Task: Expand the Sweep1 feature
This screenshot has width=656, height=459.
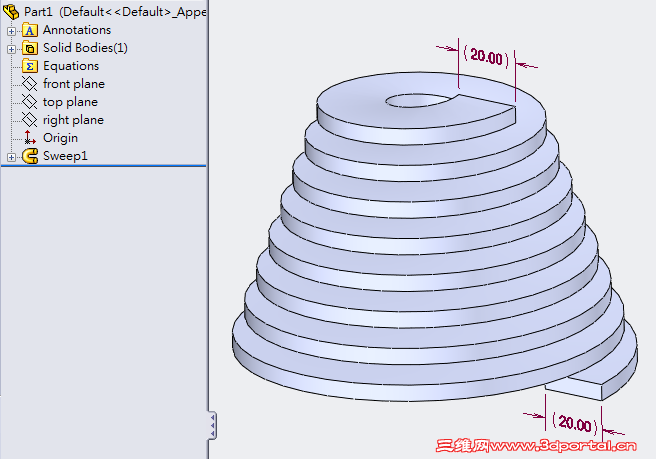Action: point(11,157)
